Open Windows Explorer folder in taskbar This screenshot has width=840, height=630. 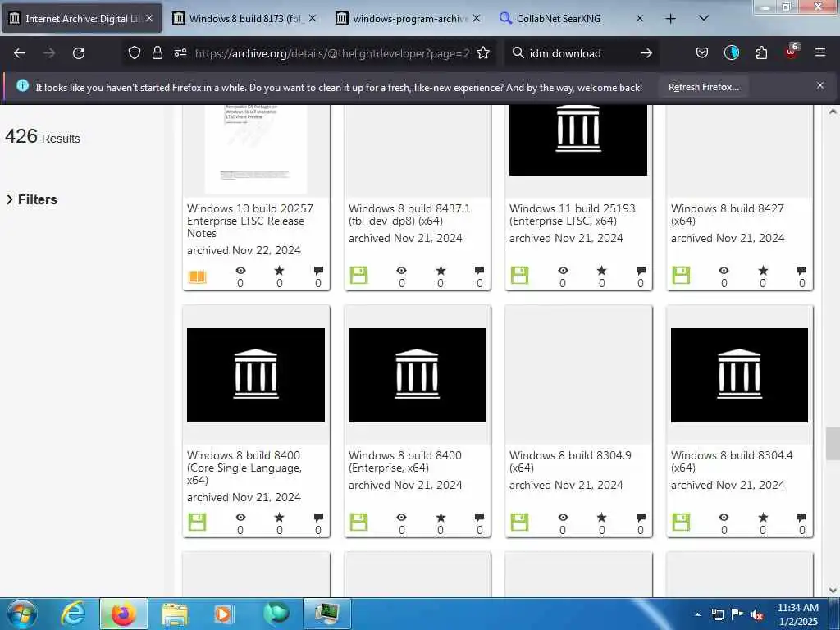tap(174, 614)
